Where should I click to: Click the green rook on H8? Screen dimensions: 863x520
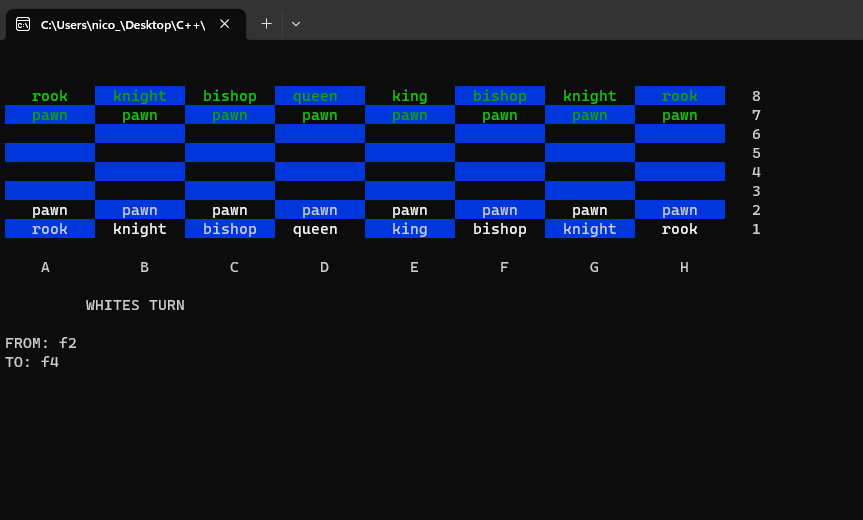coord(679,96)
